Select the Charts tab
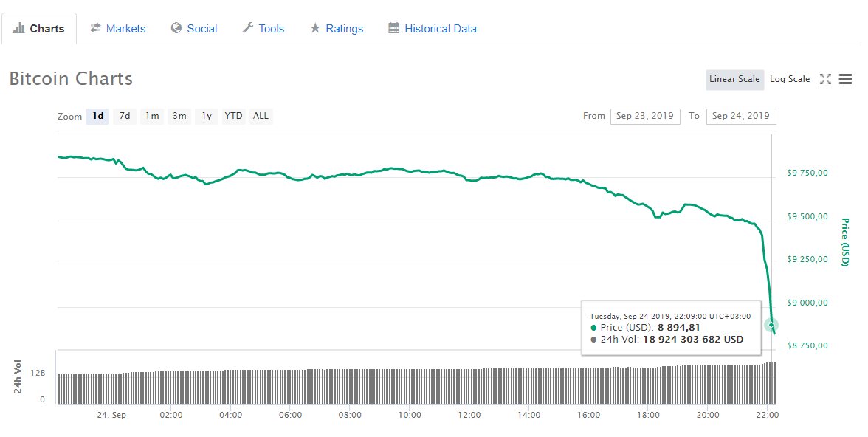This screenshot has height=437, width=868. pyautogui.click(x=38, y=28)
